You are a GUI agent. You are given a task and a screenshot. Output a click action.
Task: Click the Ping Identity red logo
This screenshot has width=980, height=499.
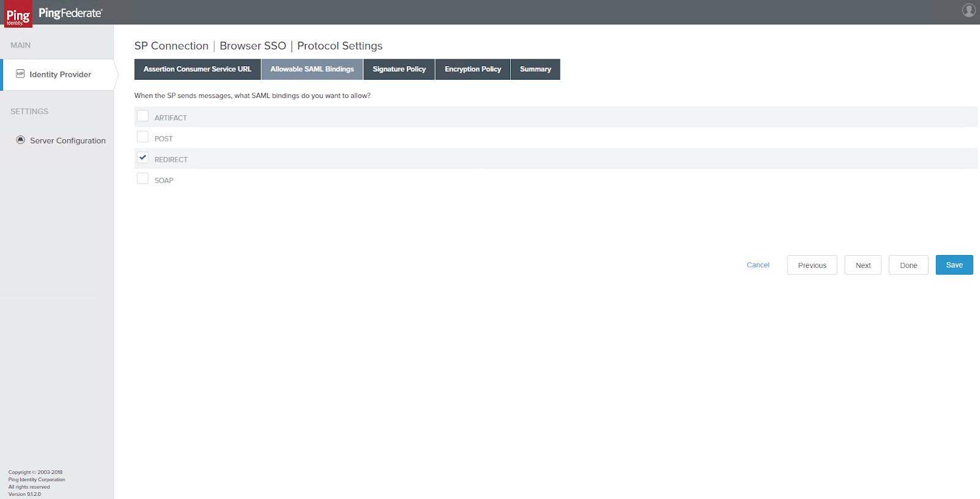(18, 14)
